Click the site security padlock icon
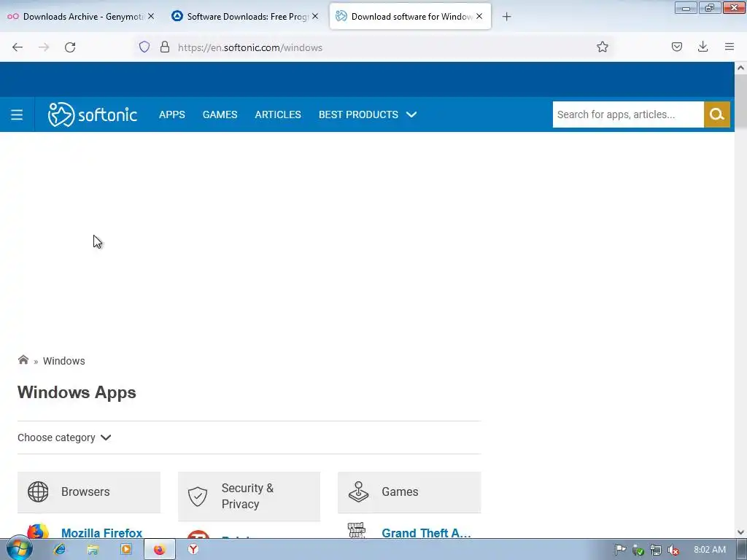This screenshot has height=560, width=747. 165,47
